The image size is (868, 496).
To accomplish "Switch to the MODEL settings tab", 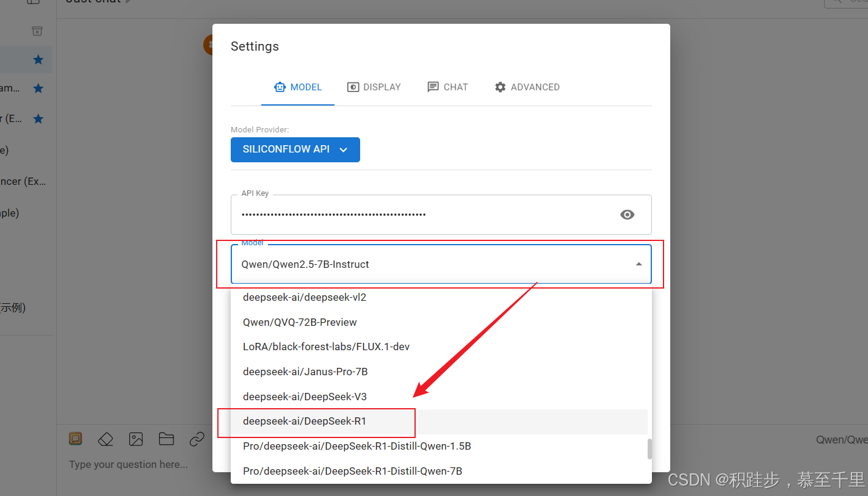I will pyautogui.click(x=298, y=87).
